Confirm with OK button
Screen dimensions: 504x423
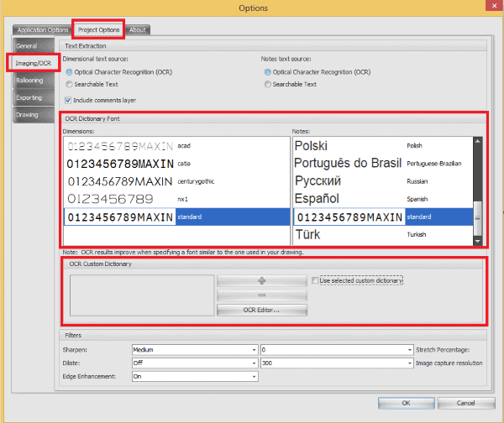click(407, 403)
